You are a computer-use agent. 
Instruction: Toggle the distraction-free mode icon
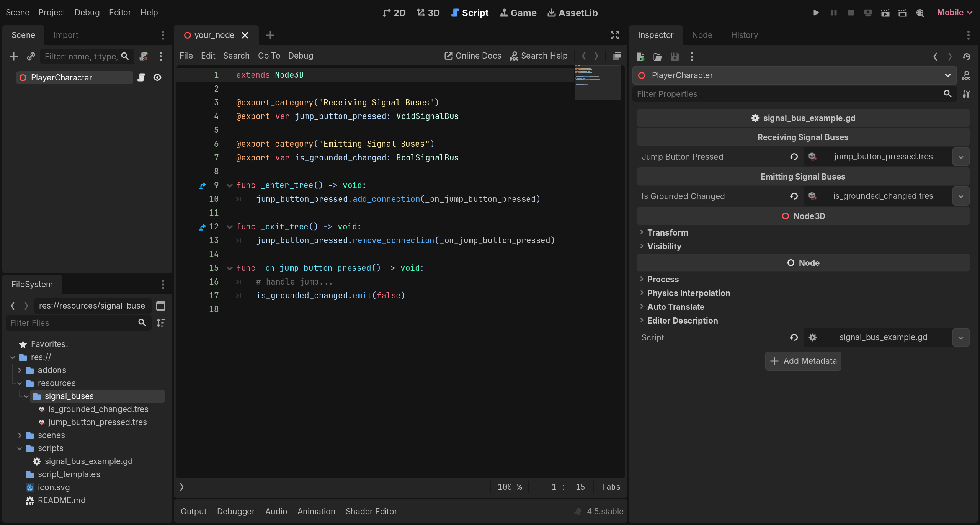click(614, 35)
